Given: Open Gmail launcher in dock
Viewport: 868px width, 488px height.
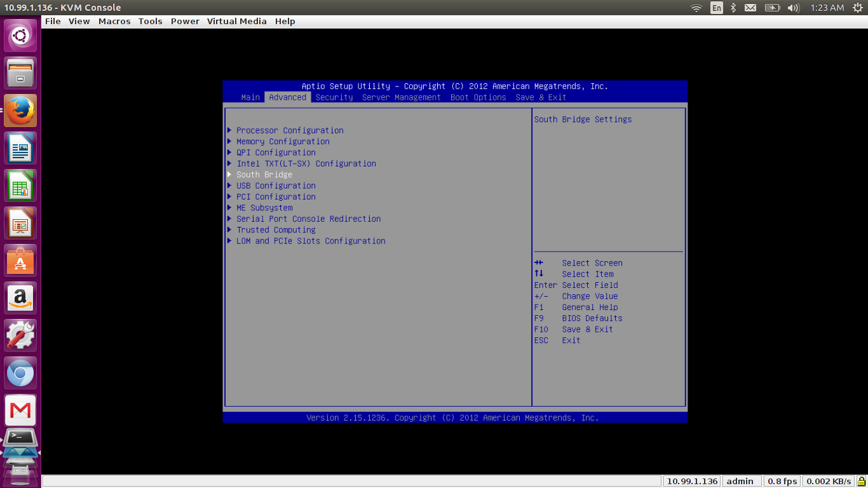Looking at the screenshot, I should [x=20, y=410].
